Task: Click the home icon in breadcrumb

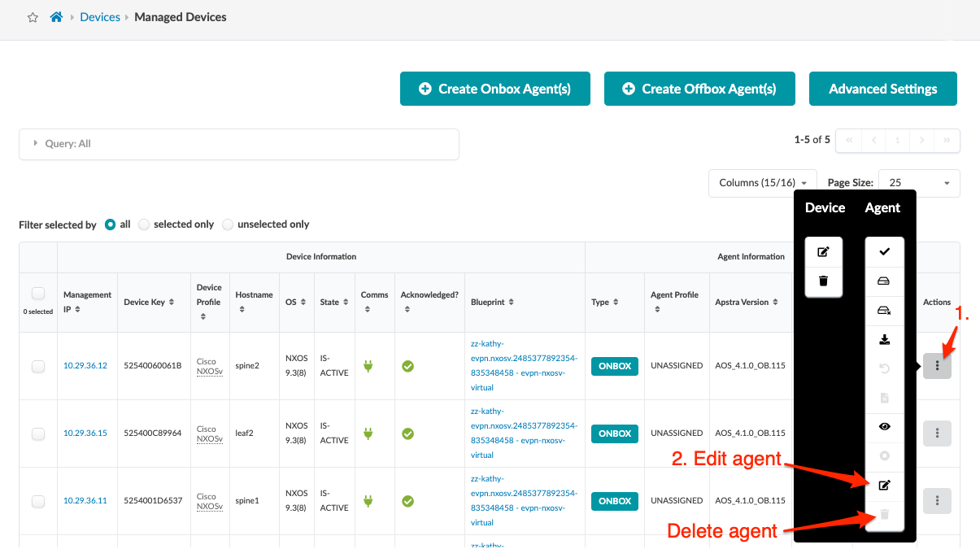Action: 56,17
